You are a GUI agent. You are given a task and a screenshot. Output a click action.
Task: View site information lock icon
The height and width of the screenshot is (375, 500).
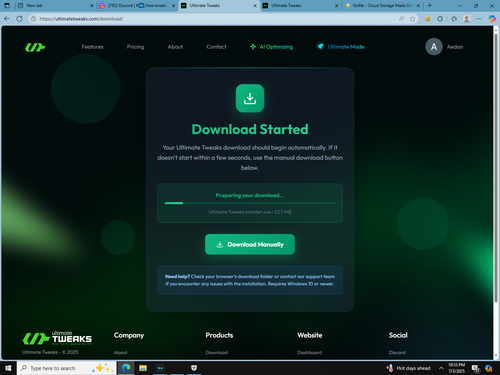tap(33, 19)
